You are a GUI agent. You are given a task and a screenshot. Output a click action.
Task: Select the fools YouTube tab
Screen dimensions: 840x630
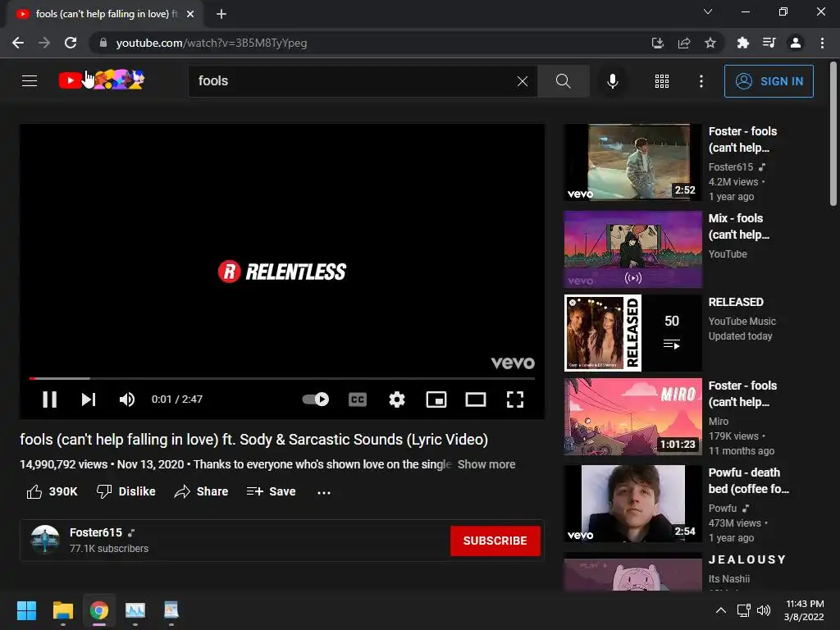point(104,14)
